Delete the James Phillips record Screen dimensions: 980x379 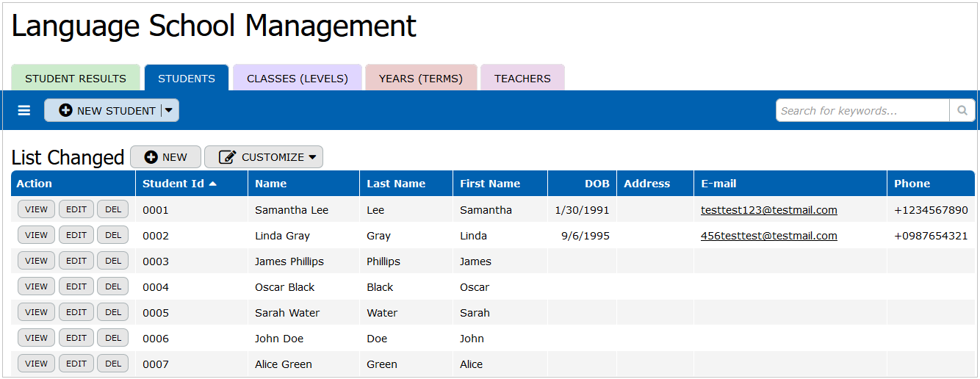[113, 261]
